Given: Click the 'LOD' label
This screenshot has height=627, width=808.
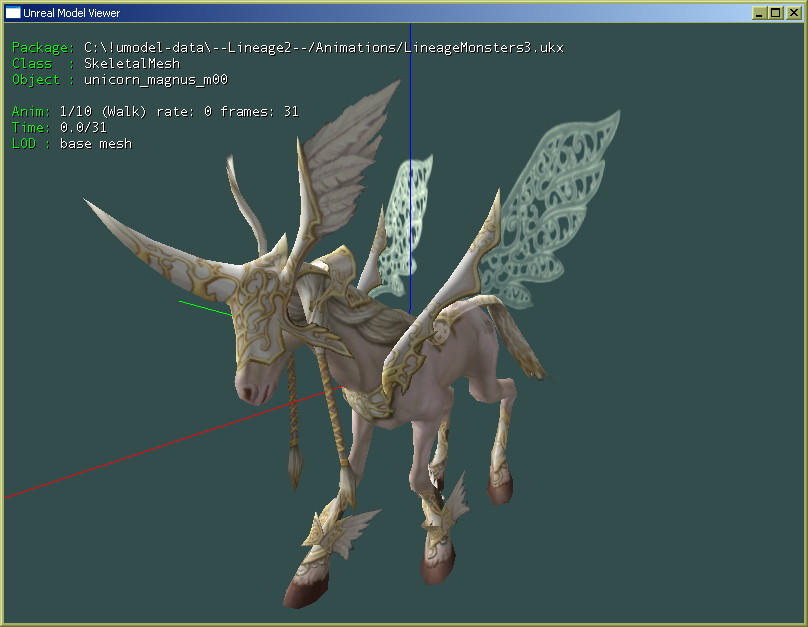Looking at the screenshot, I should [24, 144].
